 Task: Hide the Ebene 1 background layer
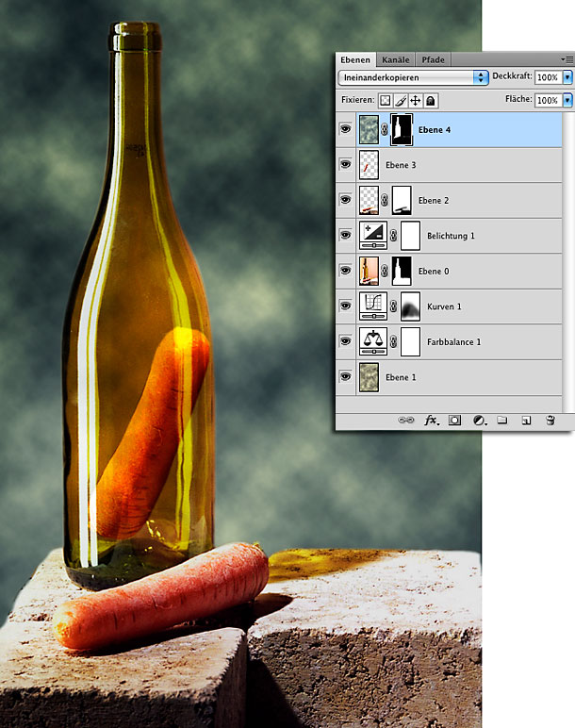tap(345, 376)
